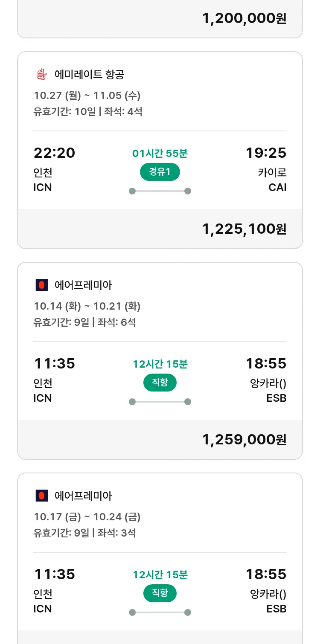Screen dimensions: 320x644
Task: Click the 10.27 (월) ~ 11.05 (수) date range
Action: 87,95
